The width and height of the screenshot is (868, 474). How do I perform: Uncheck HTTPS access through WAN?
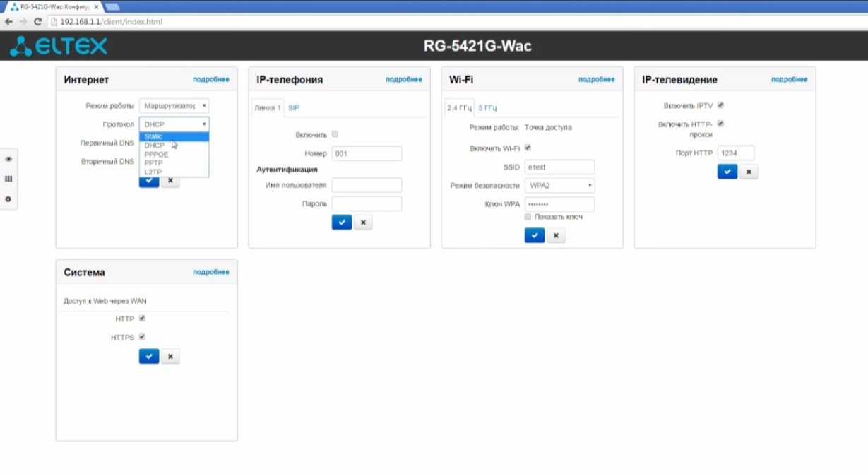(x=142, y=337)
